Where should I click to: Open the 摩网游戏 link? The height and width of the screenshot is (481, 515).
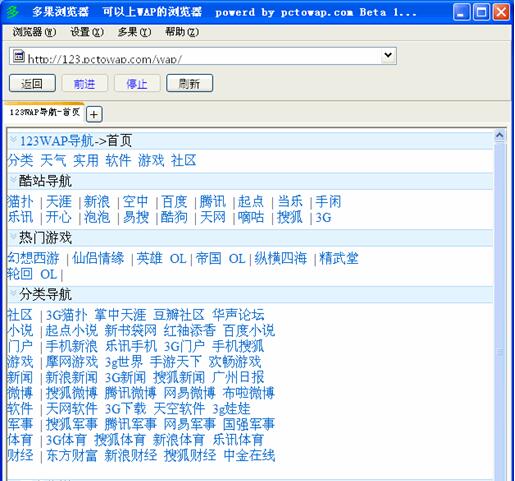[x=72, y=362]
